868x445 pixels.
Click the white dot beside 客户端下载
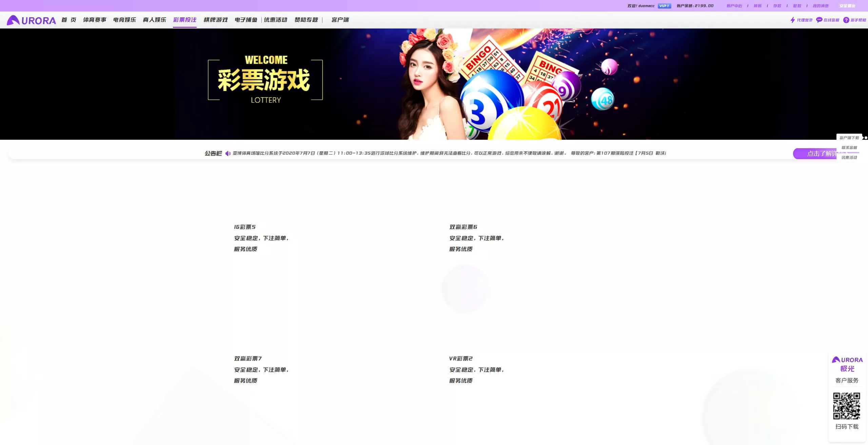pyautogui.click(x=866, y=138)
